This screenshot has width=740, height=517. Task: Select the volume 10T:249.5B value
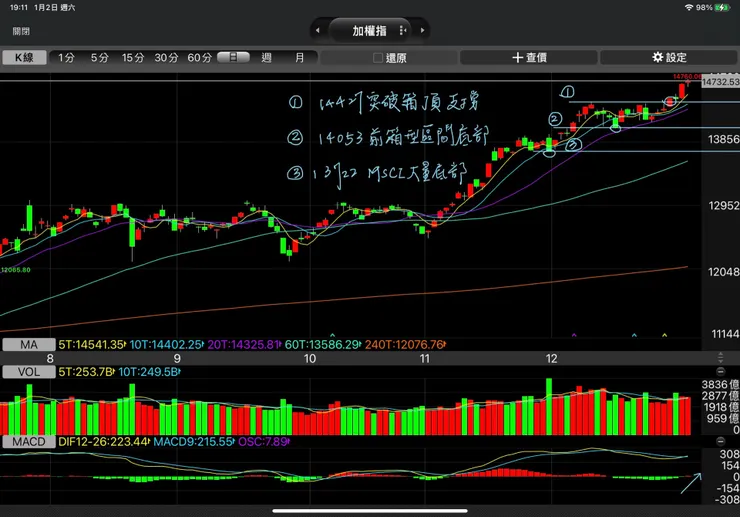[149, 372]
